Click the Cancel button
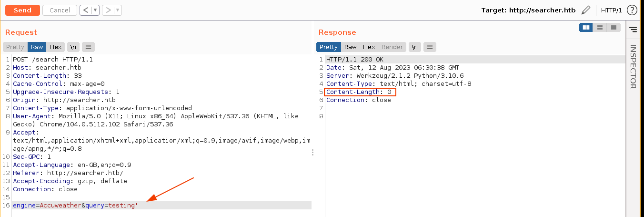The width and height of the screenshot is (644, 217). pos(60,10)
